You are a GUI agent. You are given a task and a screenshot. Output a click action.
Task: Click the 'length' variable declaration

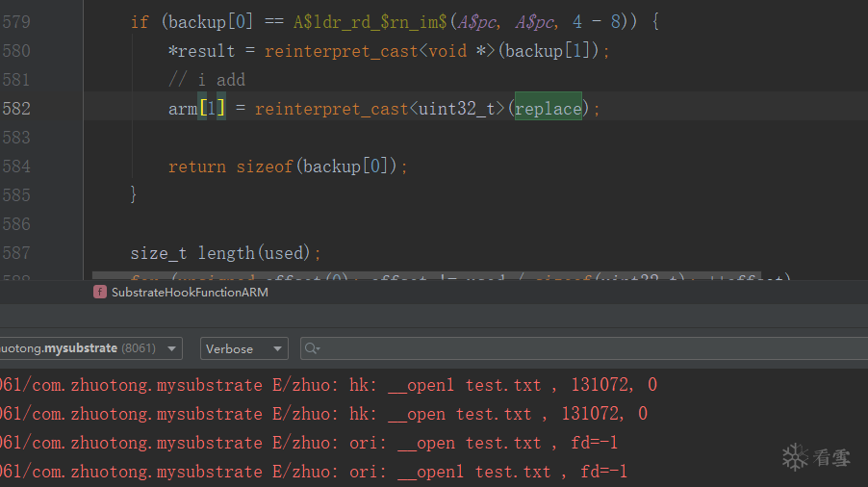point(226,253)
